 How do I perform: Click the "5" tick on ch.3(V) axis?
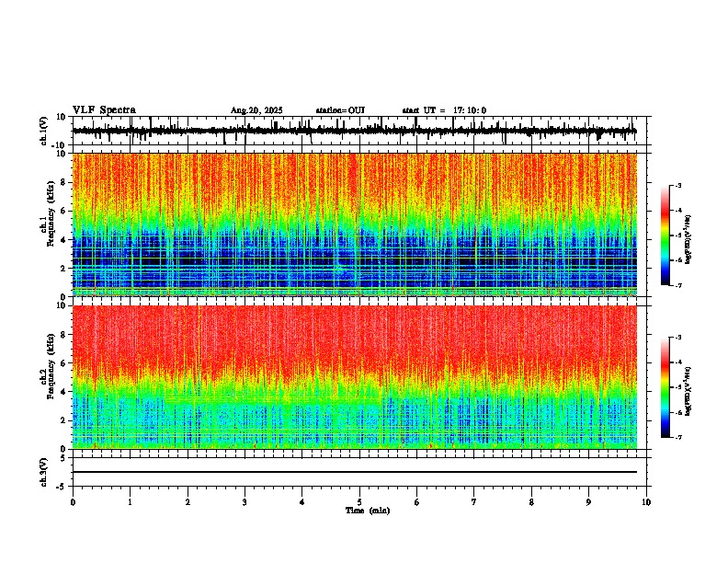click(64, 458)
